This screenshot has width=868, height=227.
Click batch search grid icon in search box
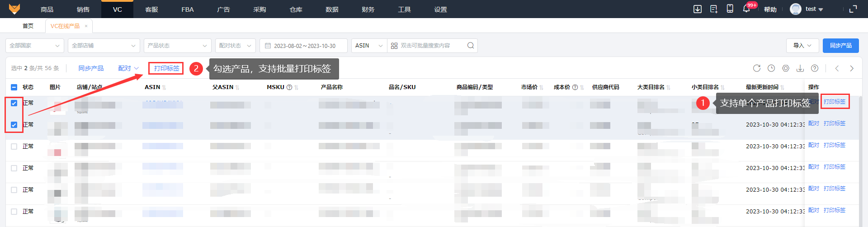(394, 46)
